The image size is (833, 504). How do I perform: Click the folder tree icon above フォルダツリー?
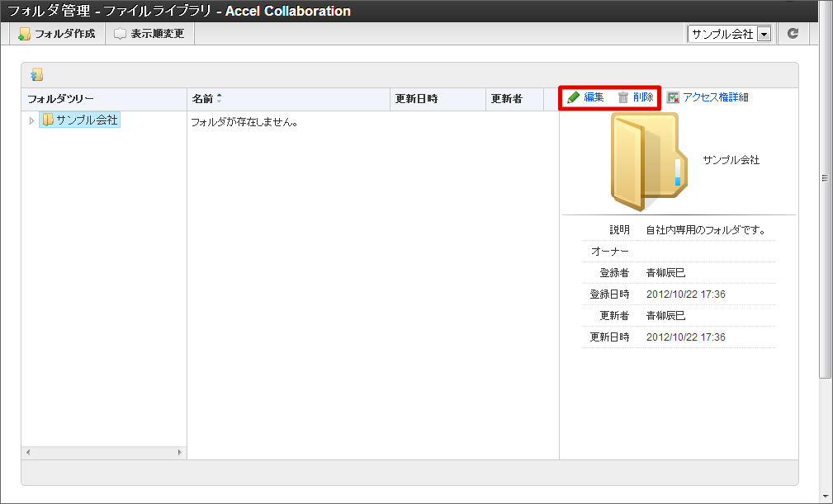point(36,75)
